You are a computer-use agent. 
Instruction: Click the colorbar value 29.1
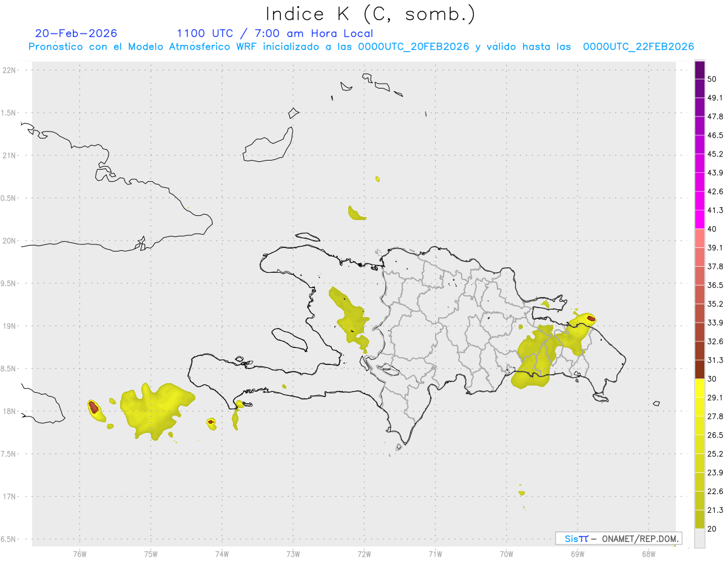(x=715, y=398)
